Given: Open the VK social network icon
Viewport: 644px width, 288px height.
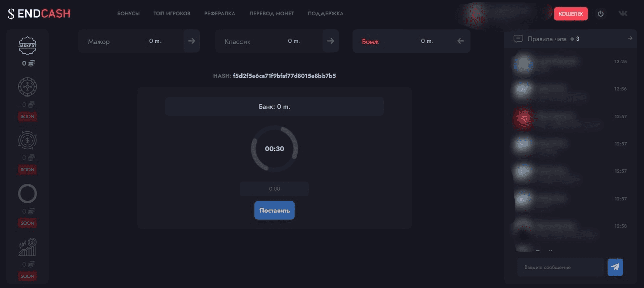Looking at the screenshot, I should pos(623,14).
